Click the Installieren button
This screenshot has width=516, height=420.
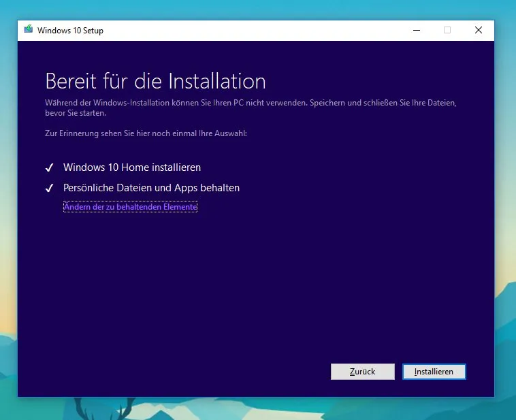click(x=434, y=372)
